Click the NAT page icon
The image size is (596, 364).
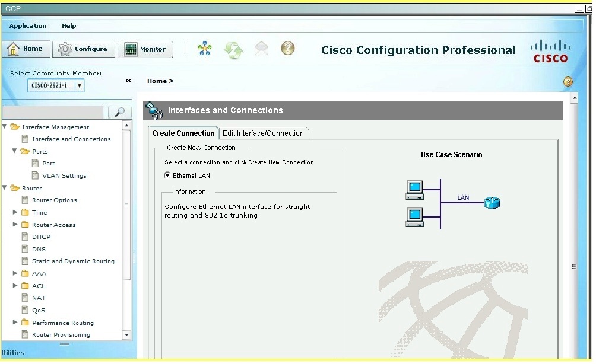pyautogui.click(x=25, y=298)
